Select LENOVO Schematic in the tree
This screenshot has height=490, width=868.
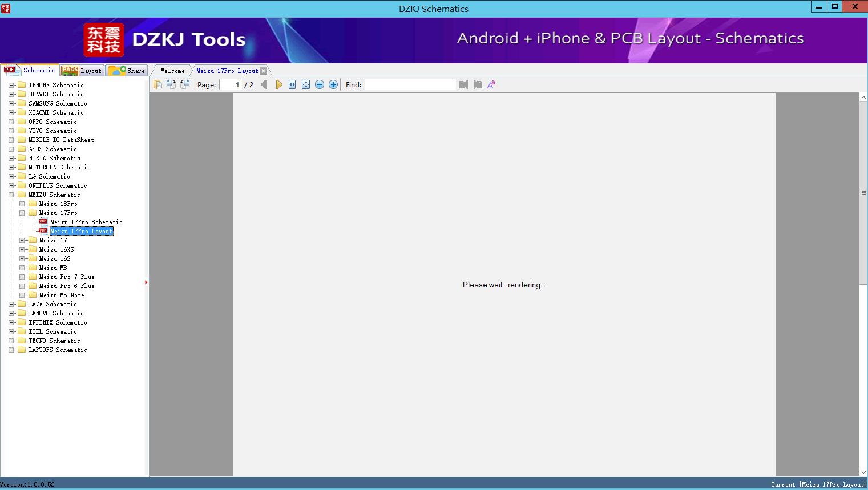[x=56, y=313]
